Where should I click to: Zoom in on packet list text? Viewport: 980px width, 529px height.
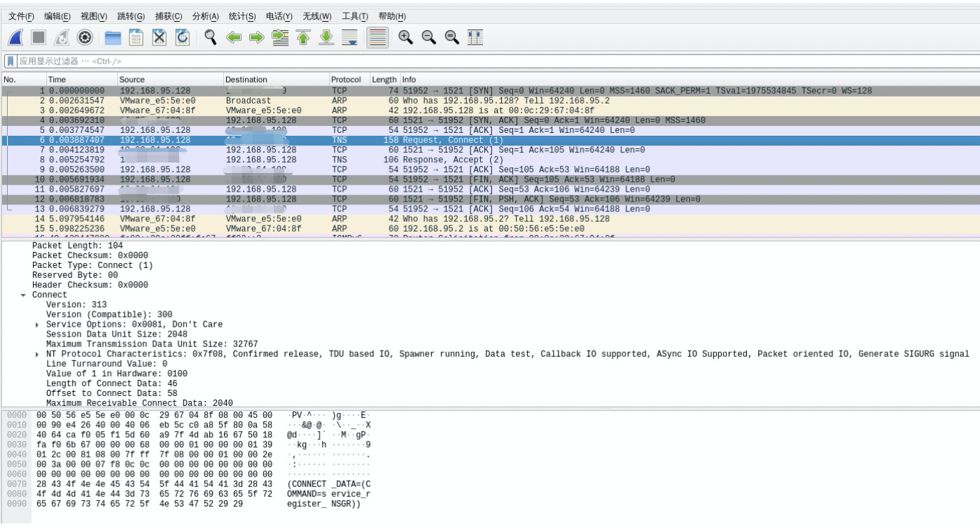pyautogui.click(x=406, y=37)
